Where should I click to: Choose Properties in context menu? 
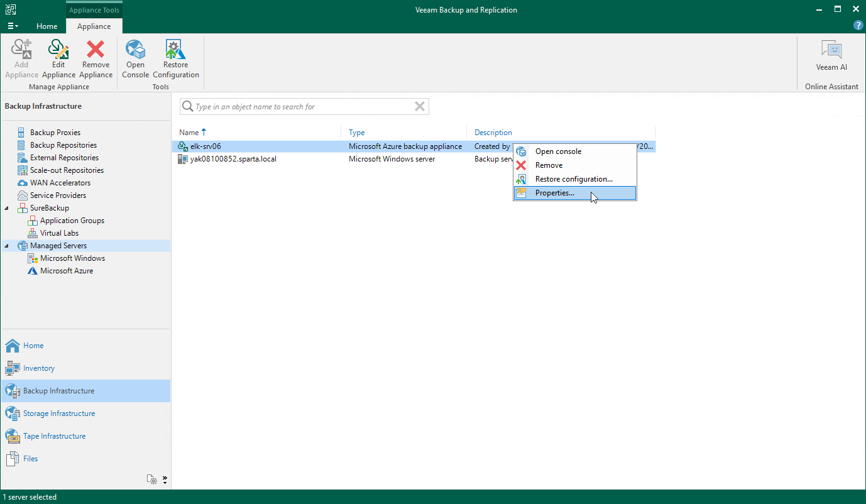coord(575,193)
